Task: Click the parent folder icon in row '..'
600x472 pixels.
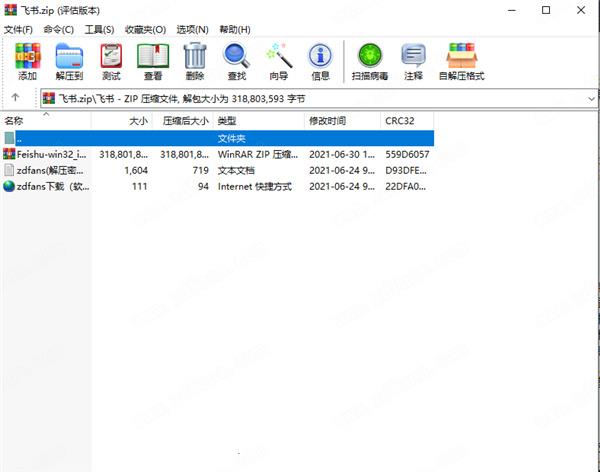Action: (9, 138)
